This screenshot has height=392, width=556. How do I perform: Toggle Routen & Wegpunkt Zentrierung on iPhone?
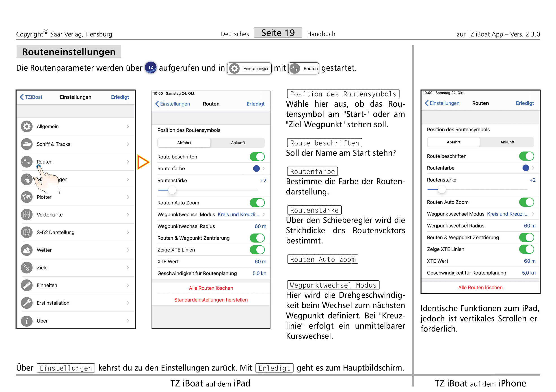point(527,238)
